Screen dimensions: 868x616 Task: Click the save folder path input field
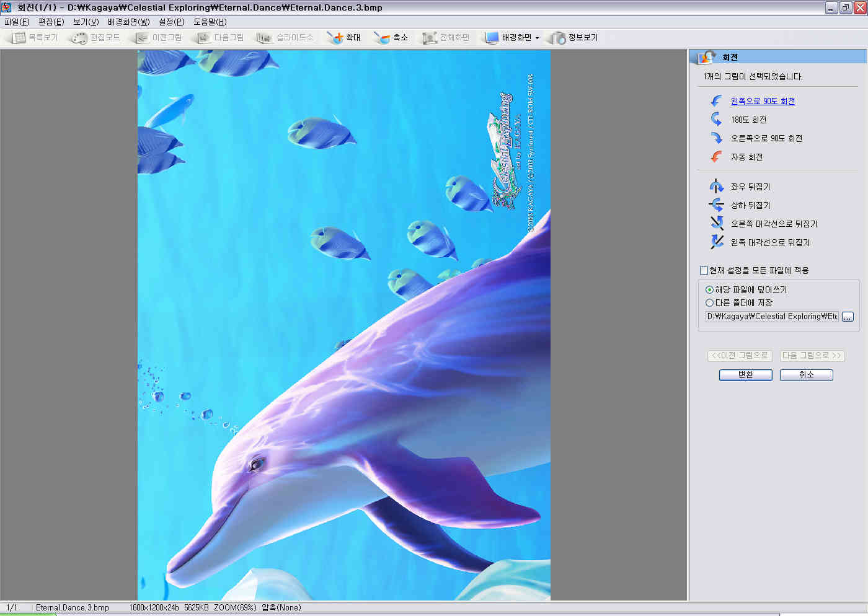pos(771,317)
